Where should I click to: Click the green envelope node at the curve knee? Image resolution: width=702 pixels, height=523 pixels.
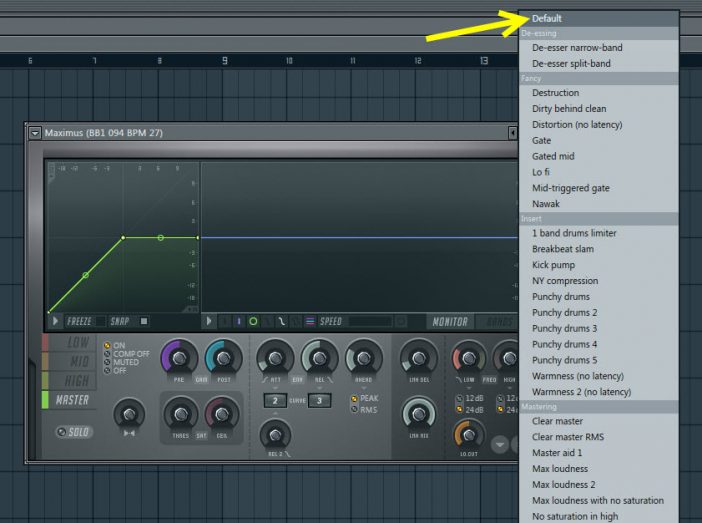(123, 238)
